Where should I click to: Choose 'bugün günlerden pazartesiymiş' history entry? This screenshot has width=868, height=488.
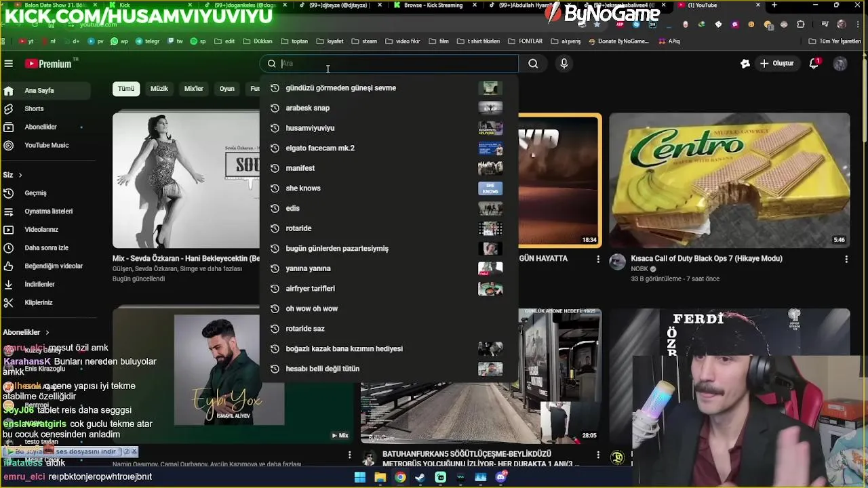tap(388, 248)
